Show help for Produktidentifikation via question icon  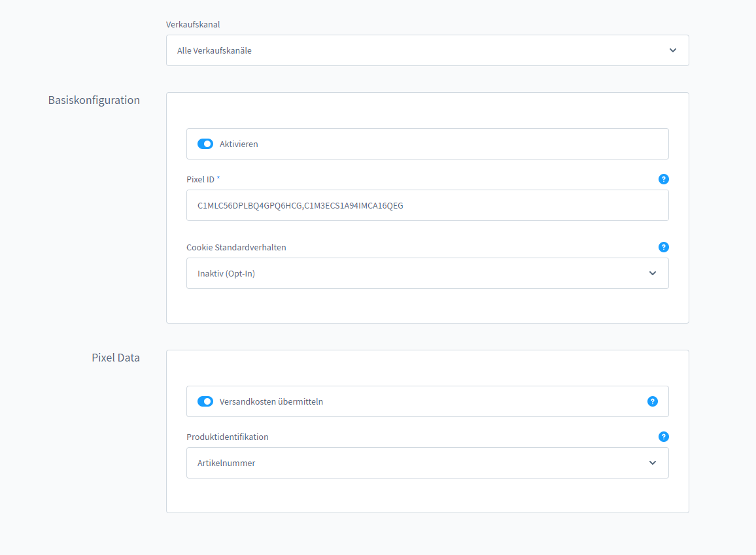pyautogui.click(x=663, y=437)
